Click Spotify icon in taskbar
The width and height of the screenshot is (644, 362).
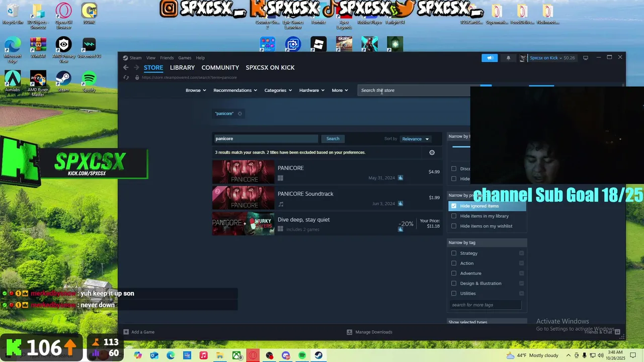pos(302,355)
